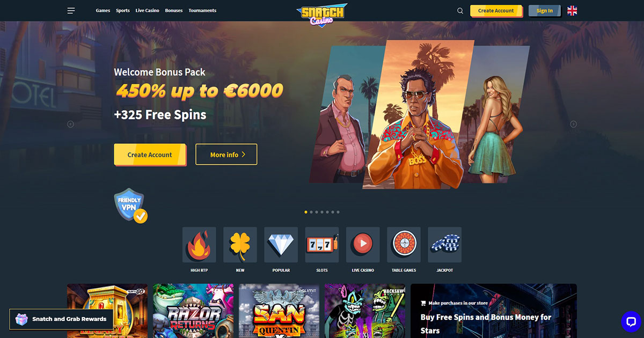Choose the Popular diamond icon
The width and height of the screenshot is (644, 338).
281,245
